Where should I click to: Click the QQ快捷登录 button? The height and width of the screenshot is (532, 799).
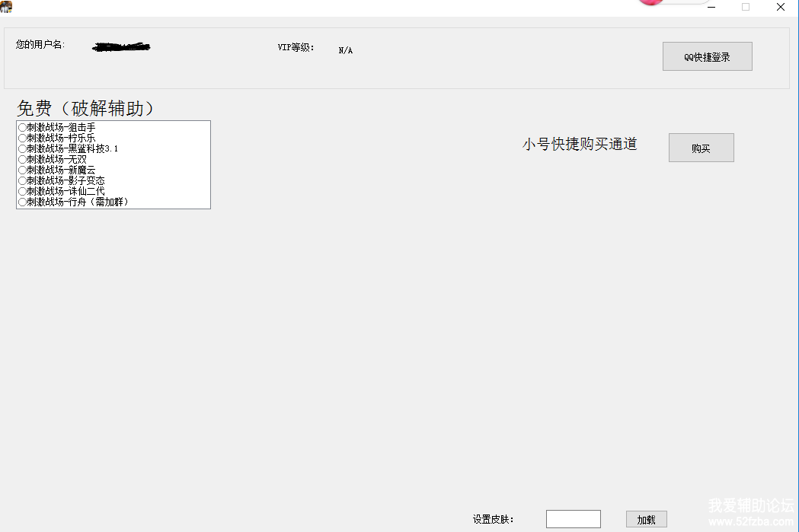point(708,56)
